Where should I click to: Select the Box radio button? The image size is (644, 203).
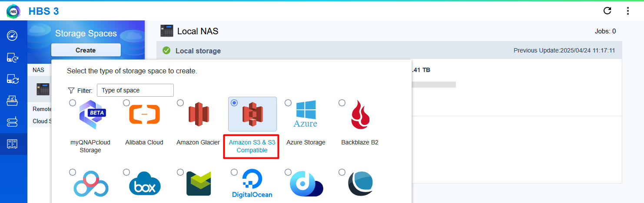(x=126, y=172)
